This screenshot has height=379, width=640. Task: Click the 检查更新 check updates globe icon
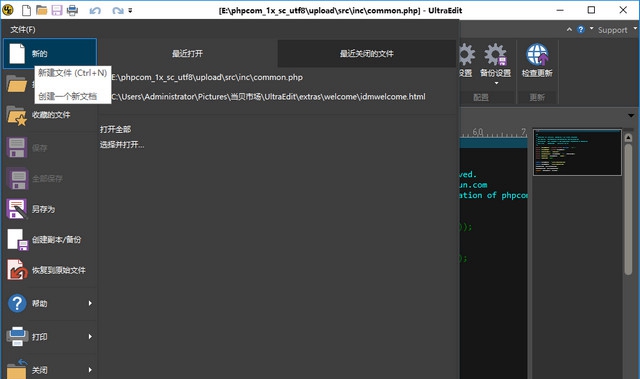(537, 55)
